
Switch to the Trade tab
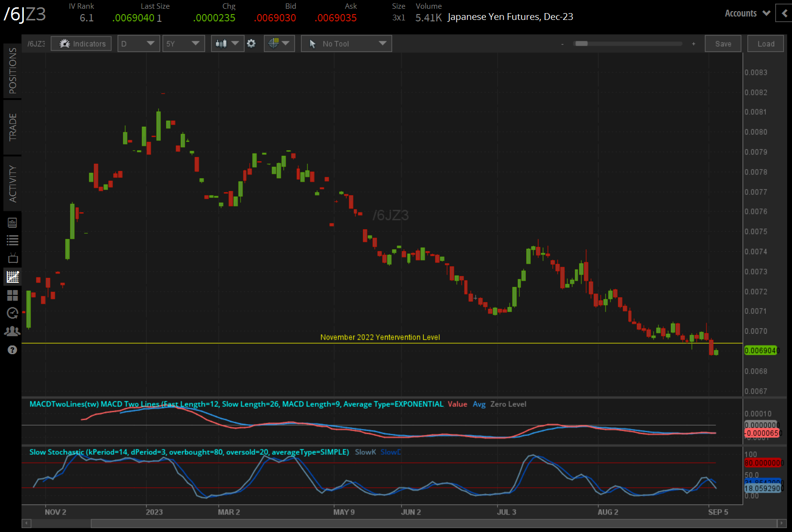pyautogui.click(x=13, y=127)
